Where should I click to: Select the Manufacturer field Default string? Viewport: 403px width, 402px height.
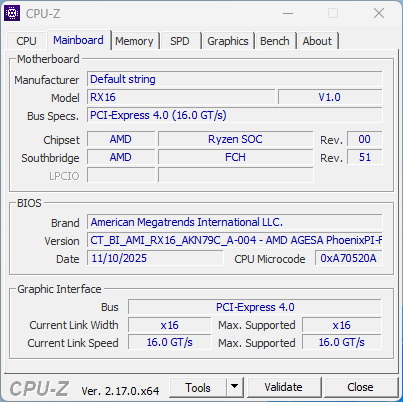235,79
